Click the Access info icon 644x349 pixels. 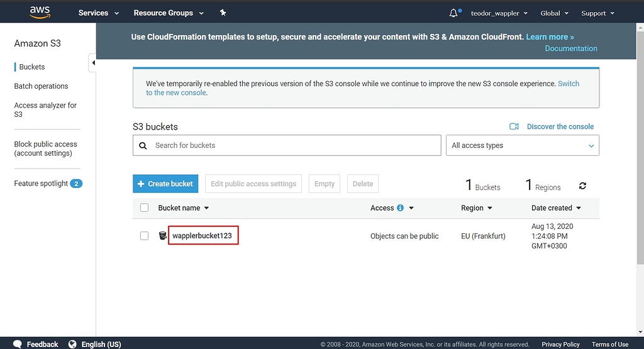(x=400, y=208)
